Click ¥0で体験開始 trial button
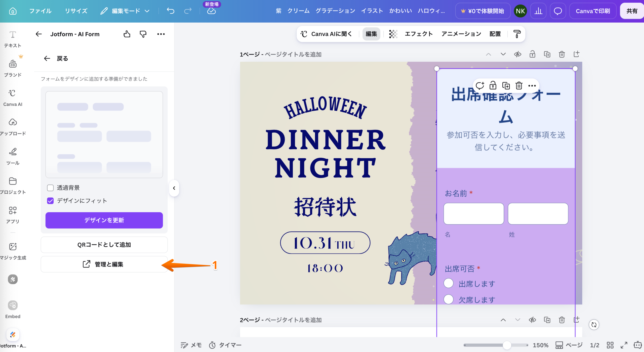This screenshot has height=352, width=644. click(482, 11)
